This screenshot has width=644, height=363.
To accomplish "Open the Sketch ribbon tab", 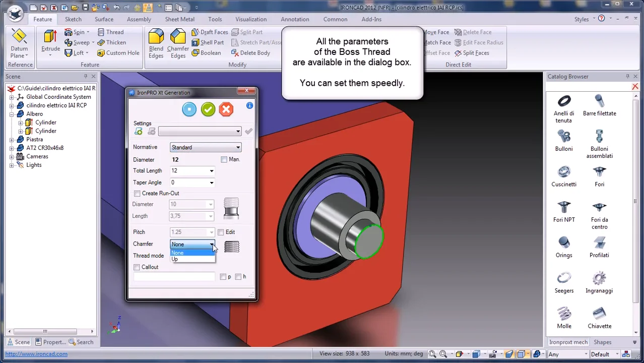I will pyautogui.click(x=73, y=19).
